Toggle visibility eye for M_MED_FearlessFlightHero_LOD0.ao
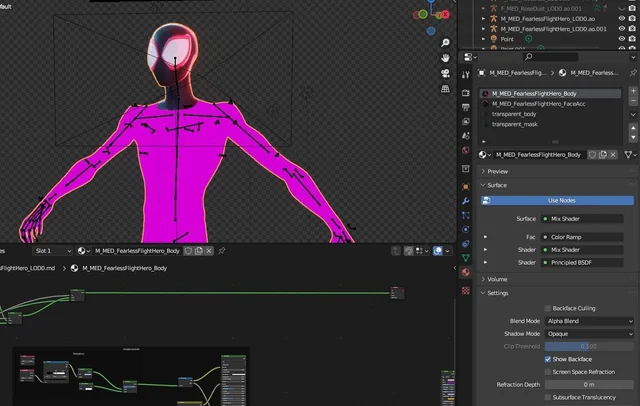 click(x=621, y=18)
